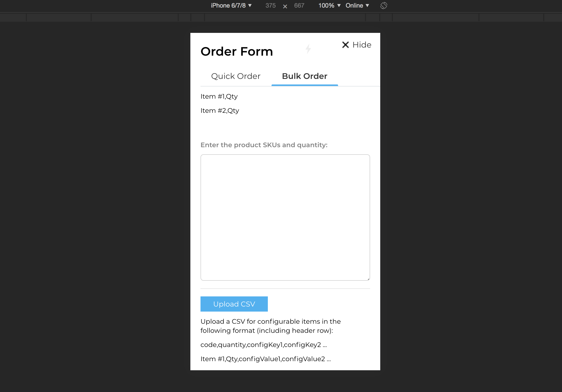Click the product SKUs textarea
Viewport: 562px width, 392px height.
tap(285, 217)
